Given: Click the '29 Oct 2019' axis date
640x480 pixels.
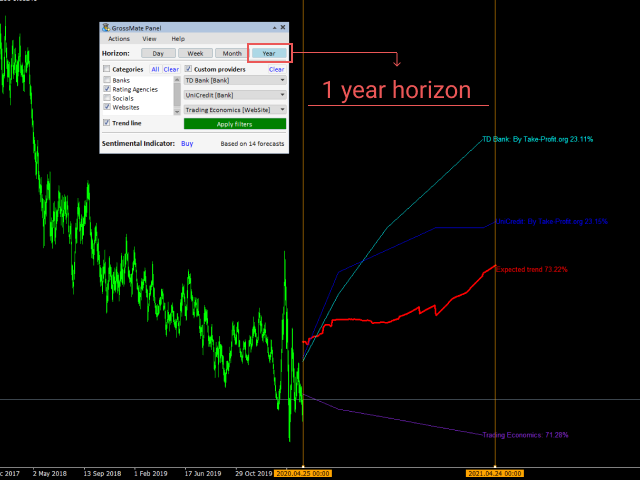Looking at the screenshot, I should click(253, 473).
